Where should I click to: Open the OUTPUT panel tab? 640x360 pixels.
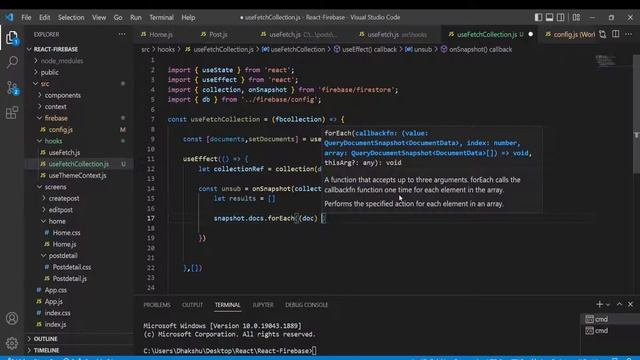[x=192, y=305]
